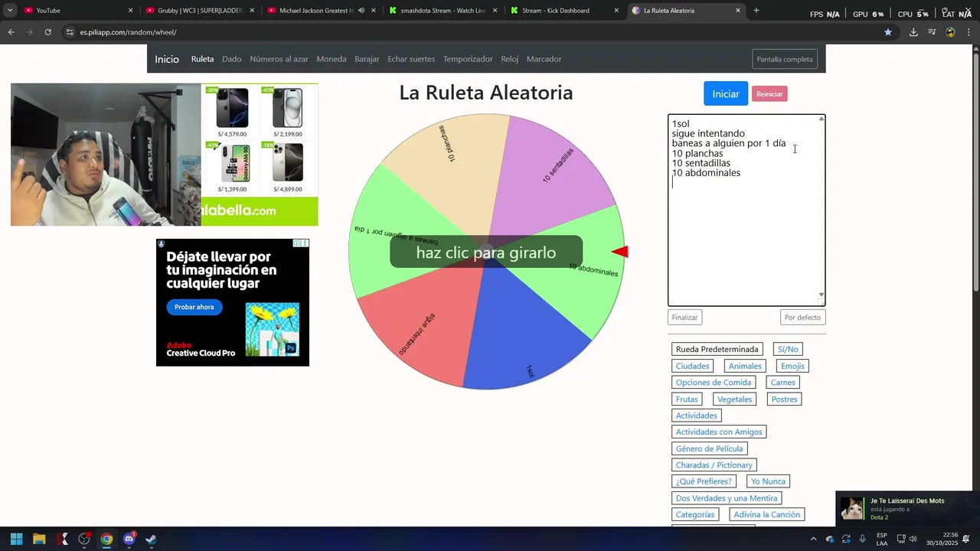
Task: Open the browser downloads icon
Action: pyautogui.click(x=913, y=32)
